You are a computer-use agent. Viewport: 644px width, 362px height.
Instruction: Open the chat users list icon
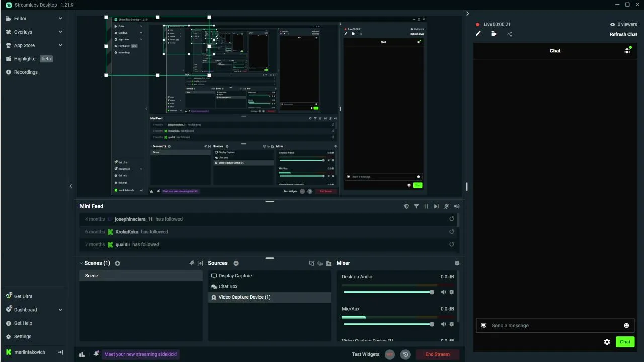(627, 50)
